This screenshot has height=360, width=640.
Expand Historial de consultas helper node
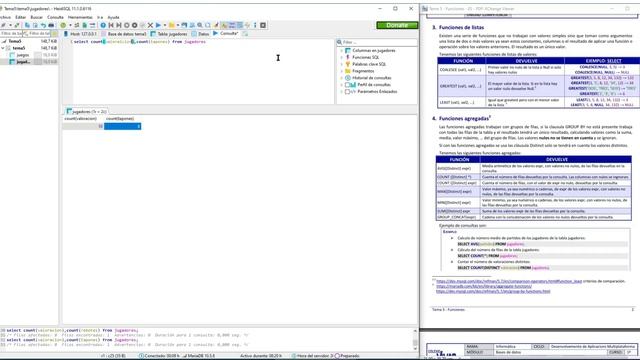[x=342, y=78]
